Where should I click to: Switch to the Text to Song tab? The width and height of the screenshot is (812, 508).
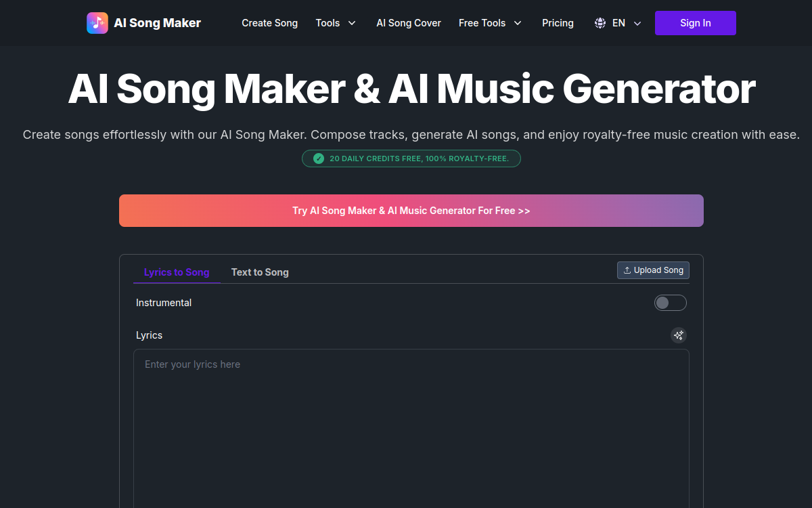[x=260, y=272]
